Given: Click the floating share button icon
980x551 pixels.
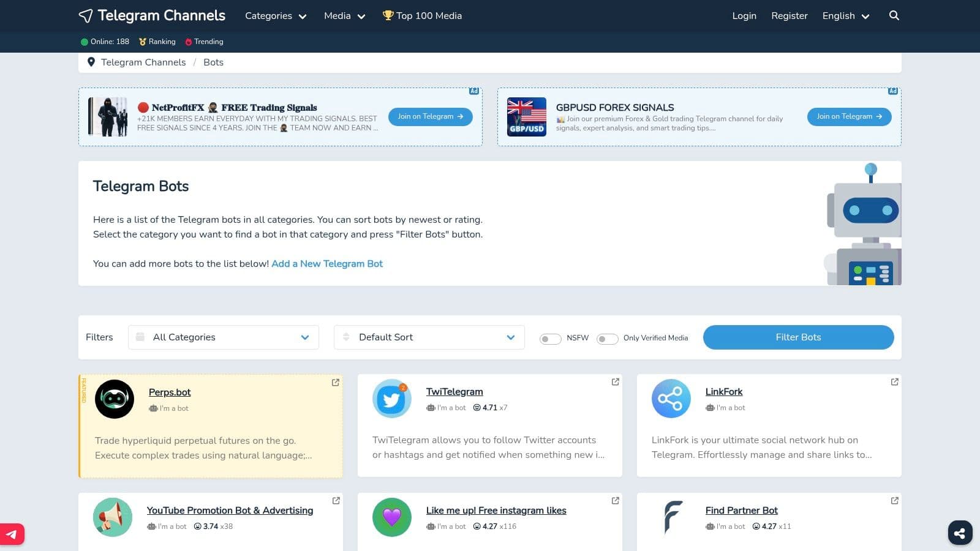Looking at the screenshot, I should coord(960,533).
